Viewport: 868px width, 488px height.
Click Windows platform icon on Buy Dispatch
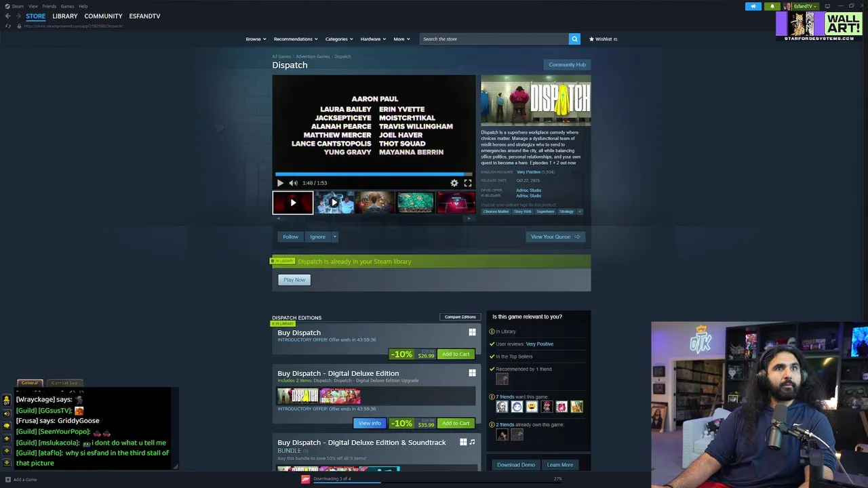pos(472,332)
